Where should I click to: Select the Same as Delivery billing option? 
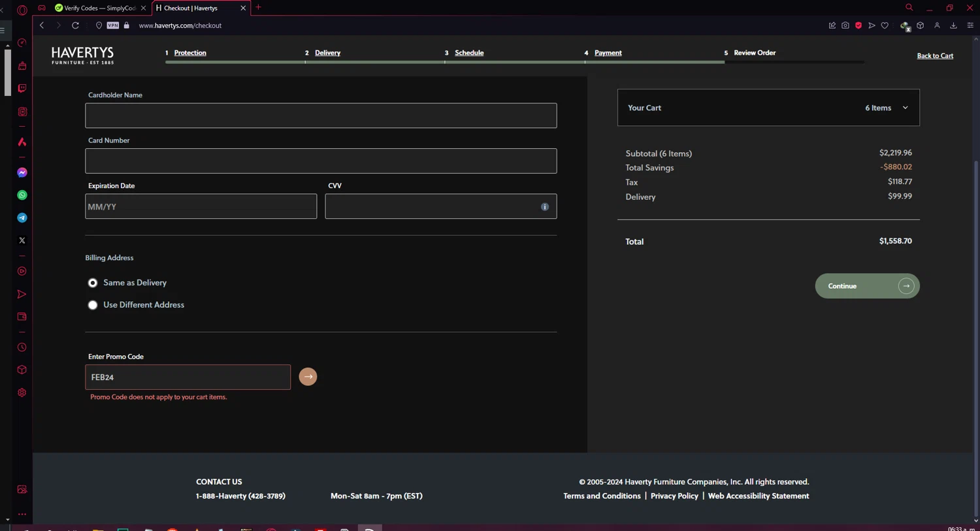point(93,283)
